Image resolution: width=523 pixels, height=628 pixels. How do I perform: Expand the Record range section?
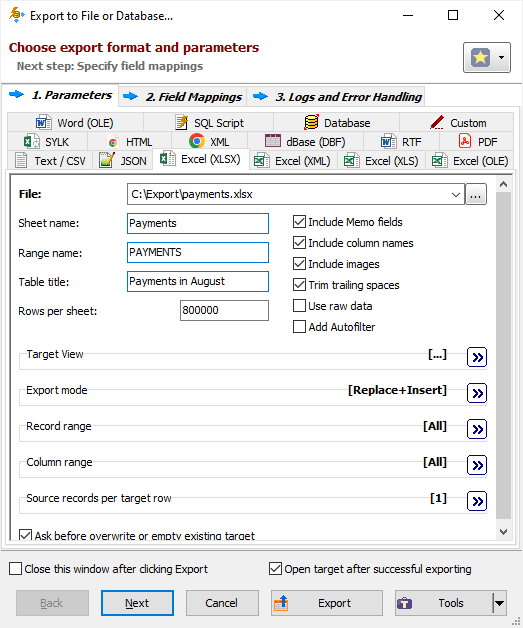point(477,429)
